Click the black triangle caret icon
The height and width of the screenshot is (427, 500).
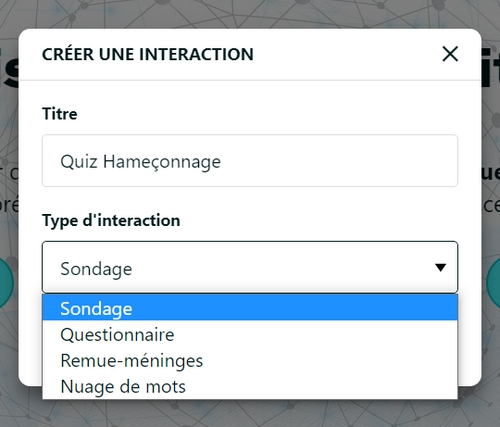coord(440,267)
